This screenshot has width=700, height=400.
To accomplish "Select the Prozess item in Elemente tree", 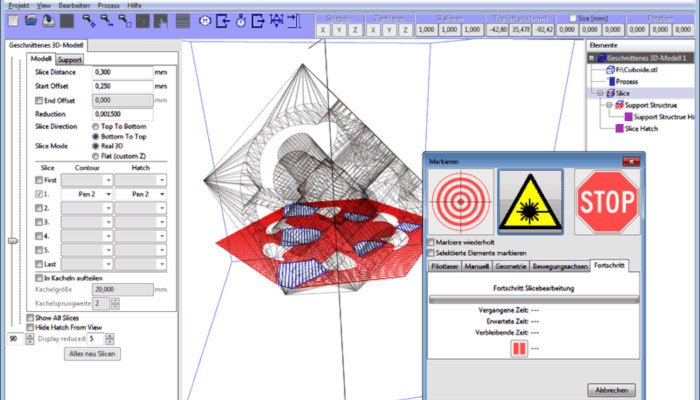I will coord(626,82).
